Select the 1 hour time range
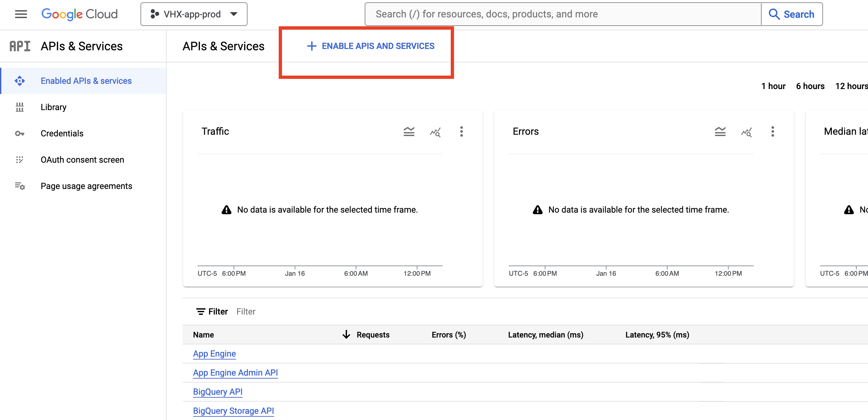This screenshot has width=868, height=420. 773,86
